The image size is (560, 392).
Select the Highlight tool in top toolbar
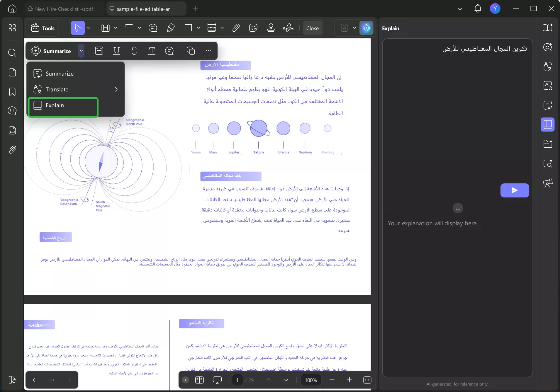click(106, 28)
